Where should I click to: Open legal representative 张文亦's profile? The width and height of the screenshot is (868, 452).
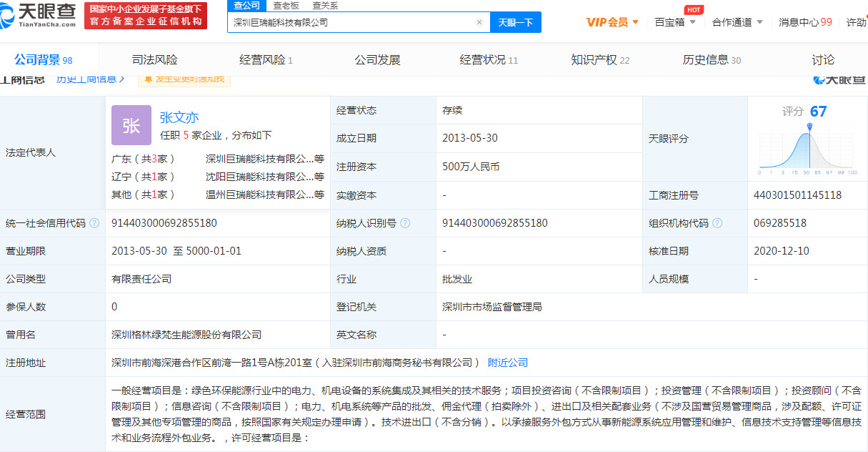point(179,117)
